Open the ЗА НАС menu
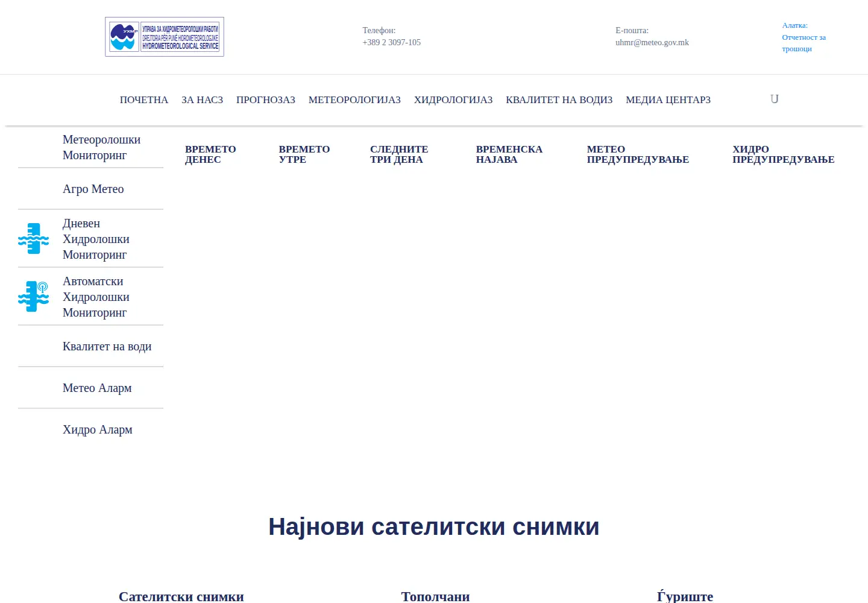Viewport: 868px width, 603px height. click(x=203, y=99)
